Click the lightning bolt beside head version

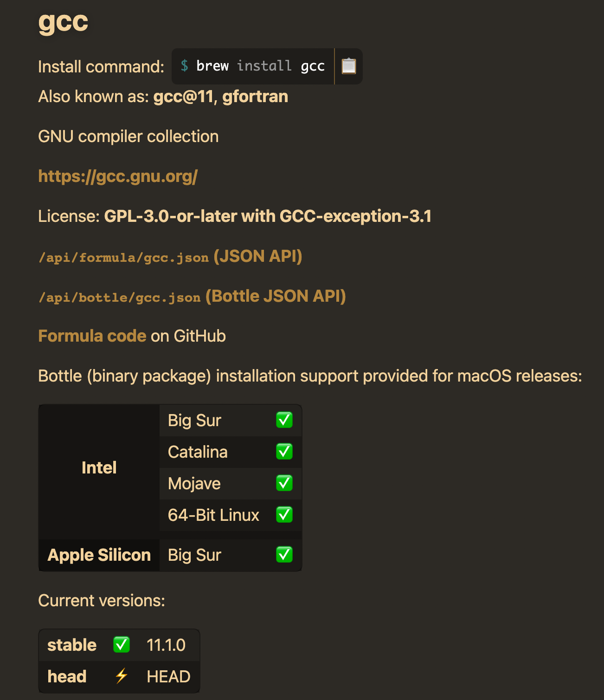(122, 676)
